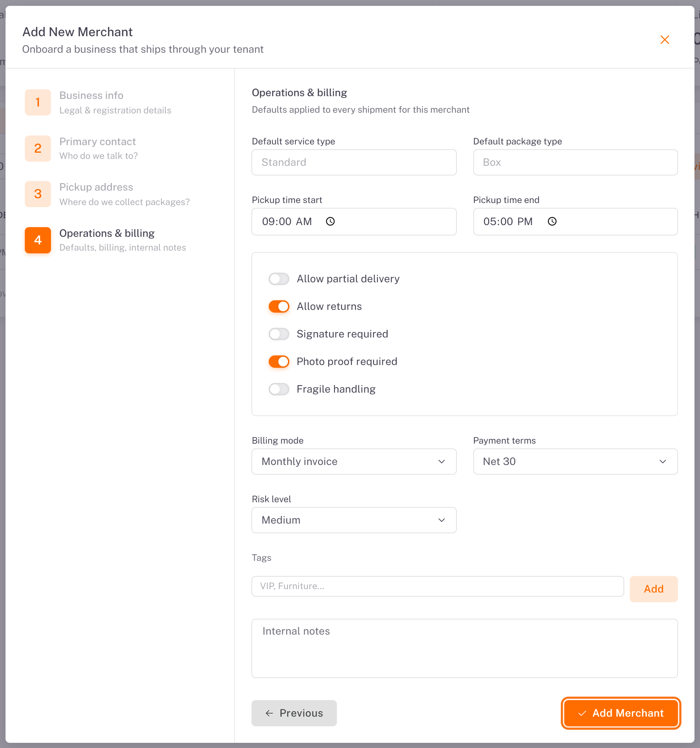
Task: Click step 2 number badge
Action: 38,148
